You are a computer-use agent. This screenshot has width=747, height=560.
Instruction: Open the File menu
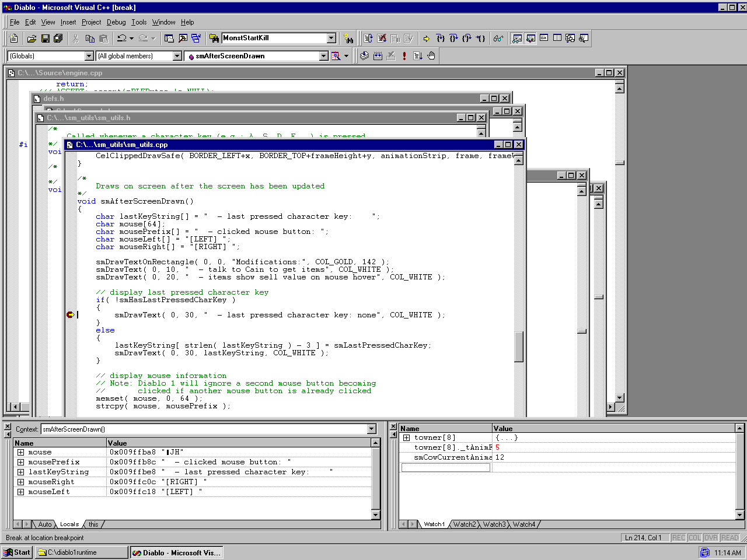pyautogui.click(x=15, y=22)
